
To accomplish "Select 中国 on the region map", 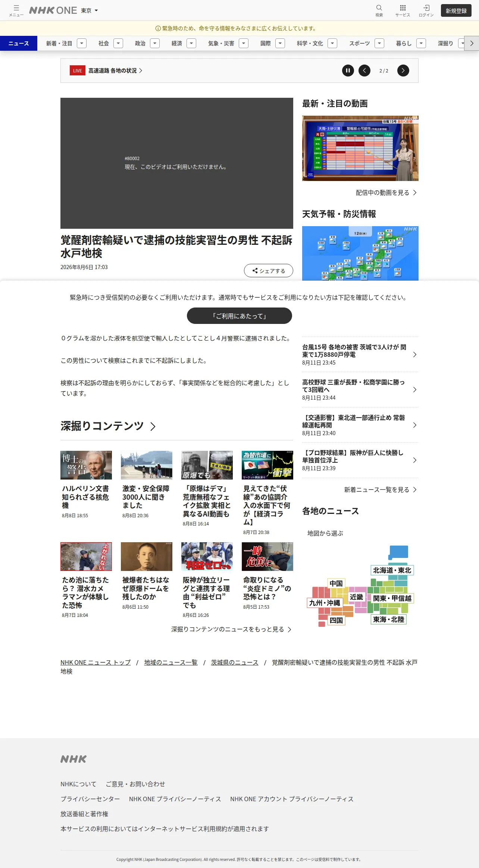I will click(336, 583).
